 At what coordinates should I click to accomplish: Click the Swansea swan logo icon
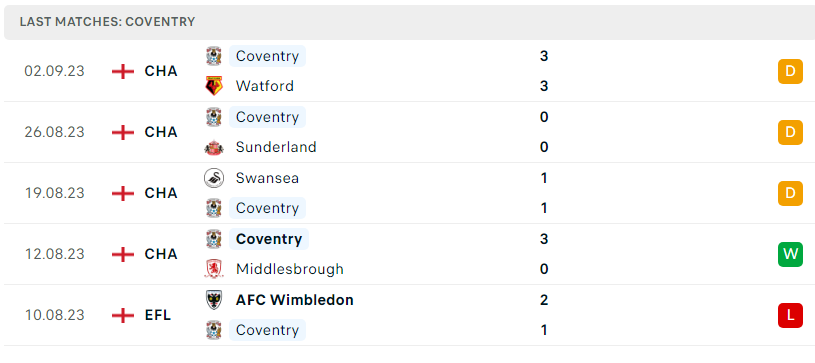pos(214,178)
